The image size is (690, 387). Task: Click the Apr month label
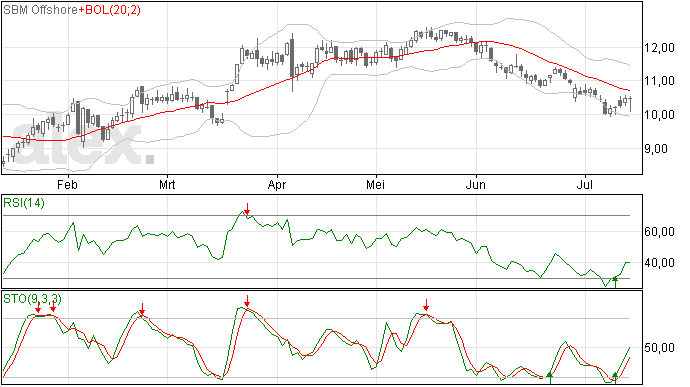pos(277,184)
